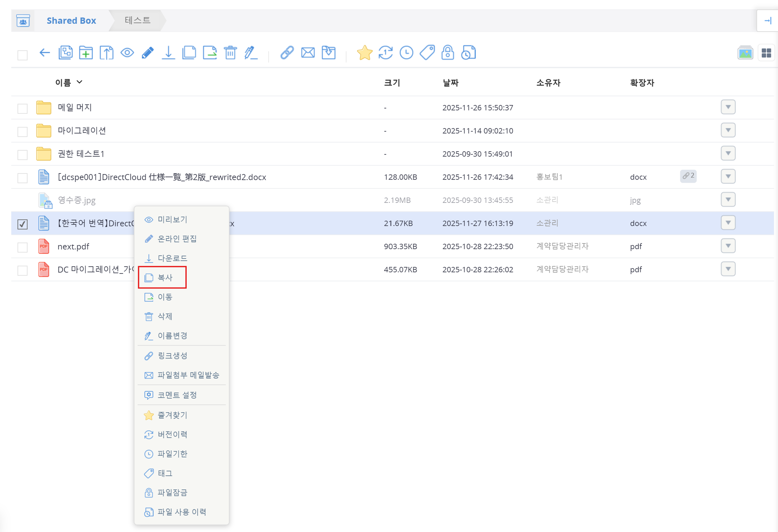The image size is (778, 532).
Task: Check the box for 메일 머지 folder
Action: click(x=23, y=108)
